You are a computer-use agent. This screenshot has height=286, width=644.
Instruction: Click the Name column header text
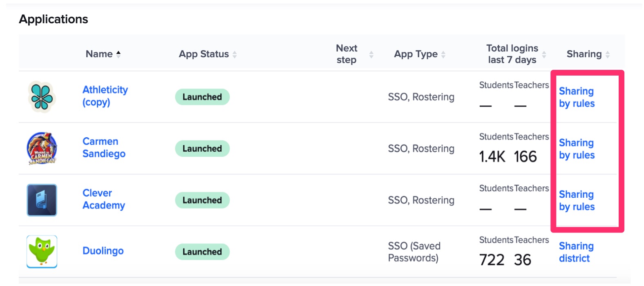[99, 54]
